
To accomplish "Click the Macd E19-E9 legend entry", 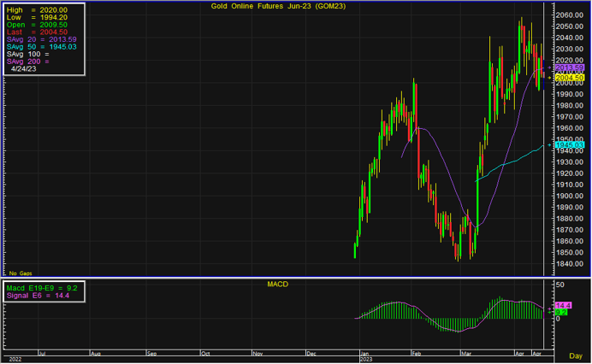I will point(43,288).
